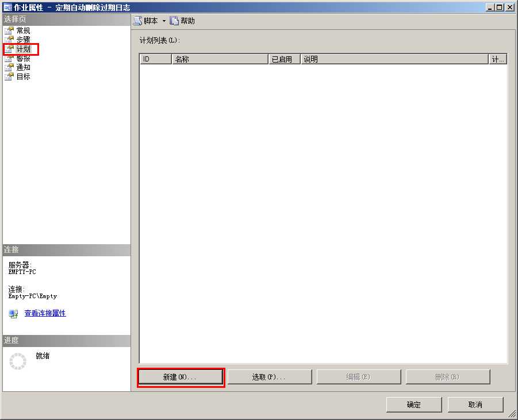This screenshot has width=518, height=420.
Task: Switch to the 警报 page
Action: (x=23, y=58)
